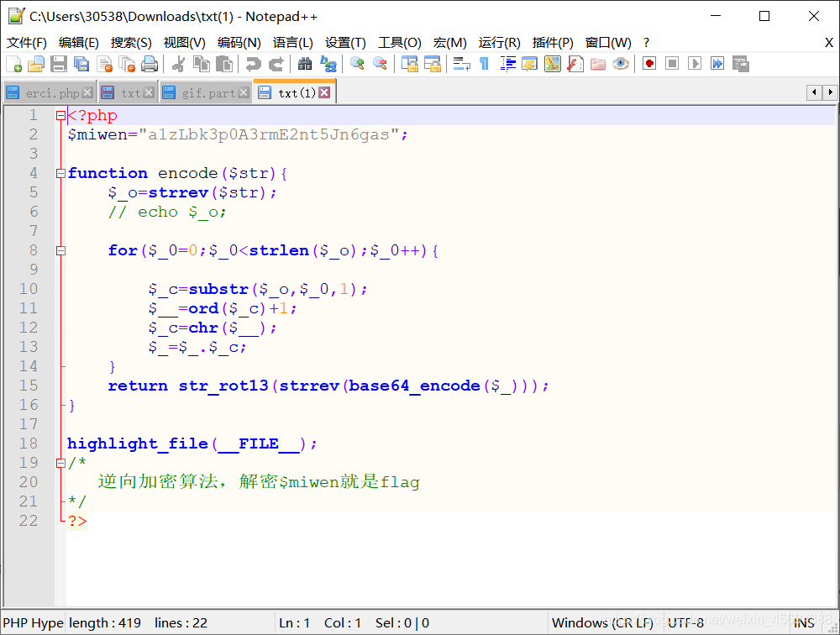
Task: Open the 文件(F) menu
Action: click(x=26, y=42)
